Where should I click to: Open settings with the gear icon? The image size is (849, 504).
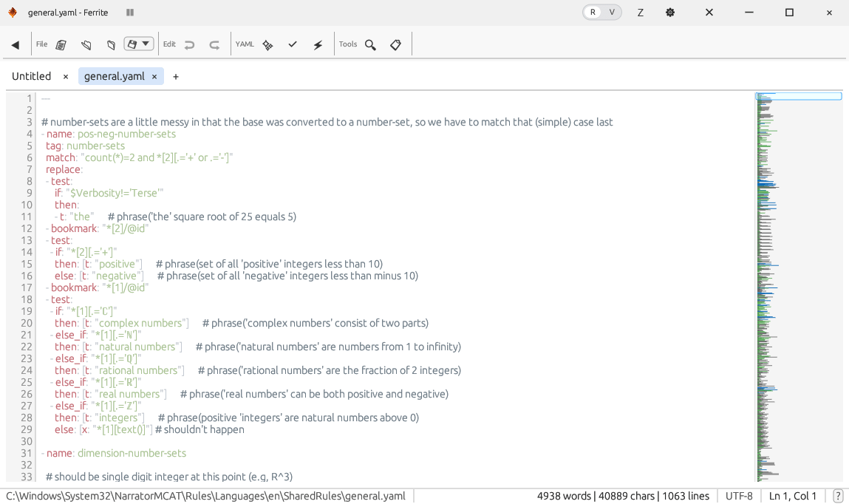tap(670, 13)
